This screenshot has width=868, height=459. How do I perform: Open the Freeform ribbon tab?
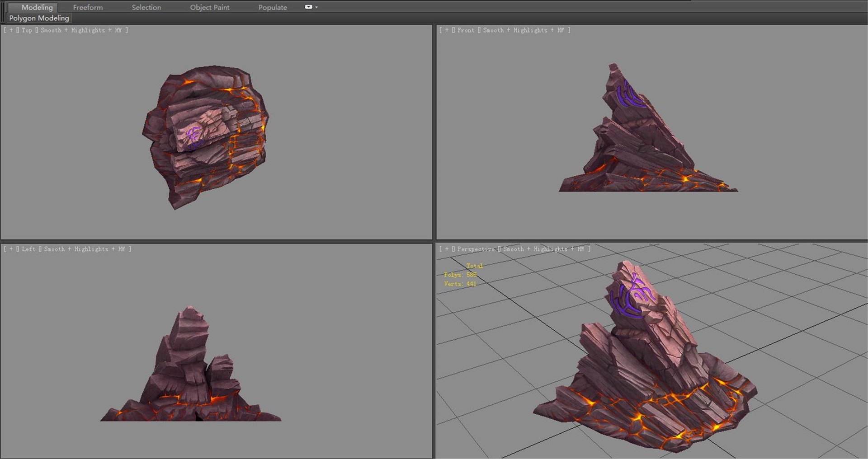(x=88, y=7)
